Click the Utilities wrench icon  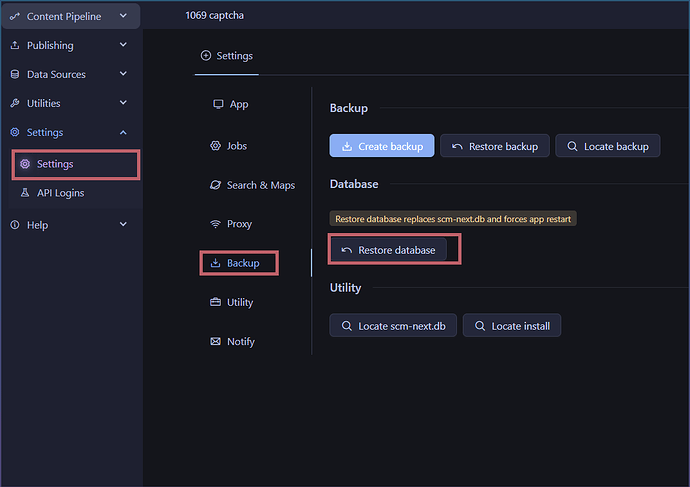pos(15,103)
